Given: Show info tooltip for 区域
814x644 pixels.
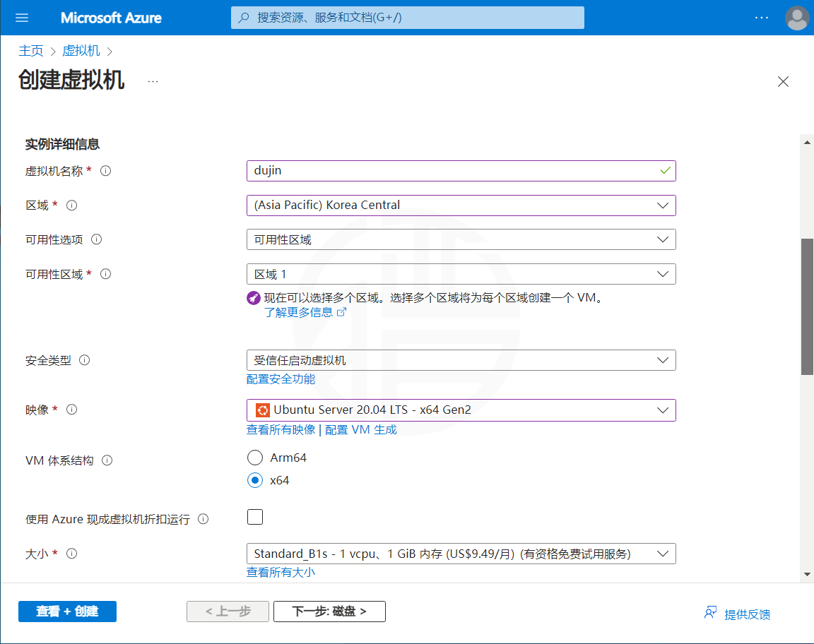Looking at the screenshot, I should (x=71, y=205).
